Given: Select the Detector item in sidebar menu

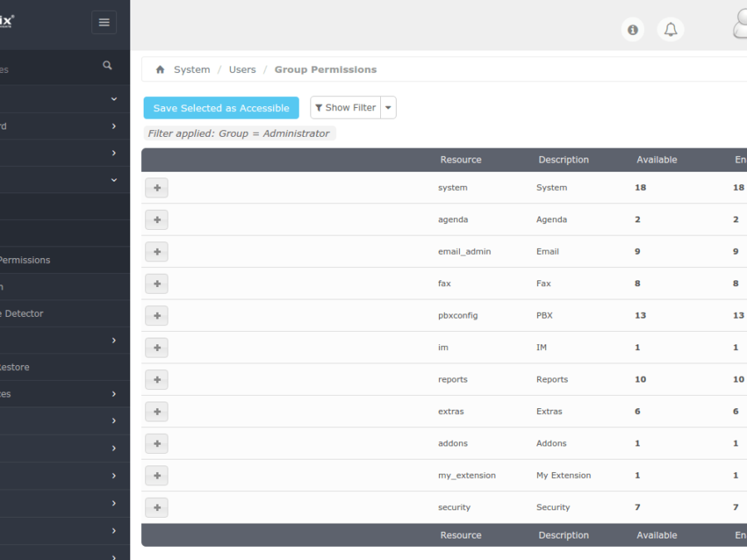Looking at the screenshot, I should point(23,314).
